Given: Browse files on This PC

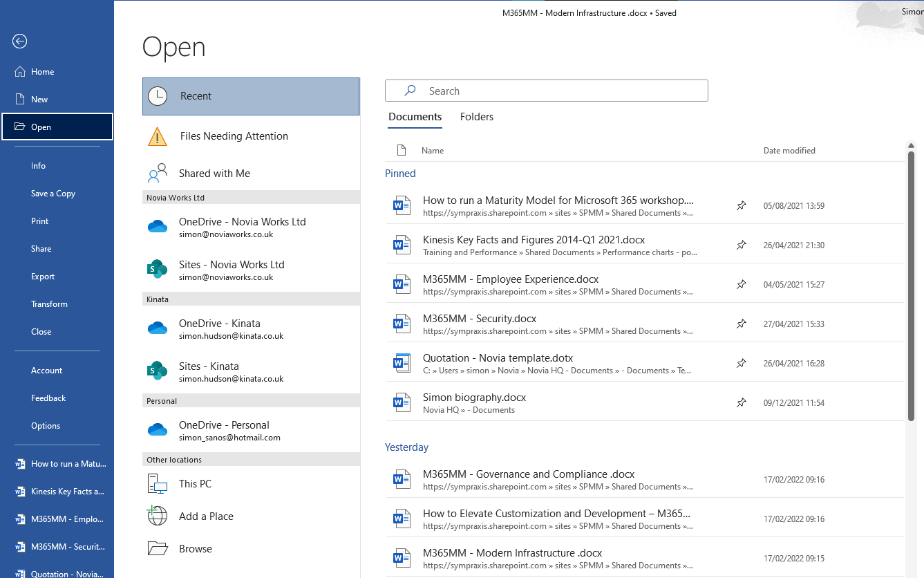Looking at the screenshot, I should [194, 483].
